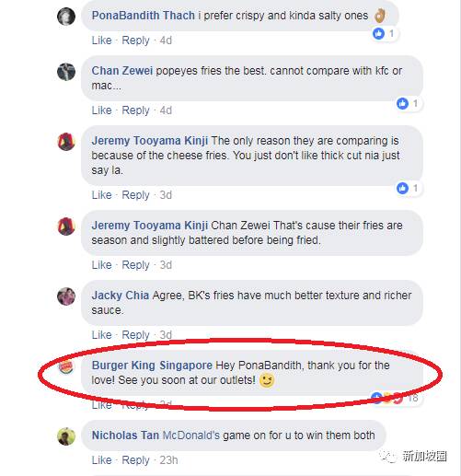Reply to Nicholas Tan's comment
The width and height of the screenshot is (461, 476).
(x=135, y=460)
